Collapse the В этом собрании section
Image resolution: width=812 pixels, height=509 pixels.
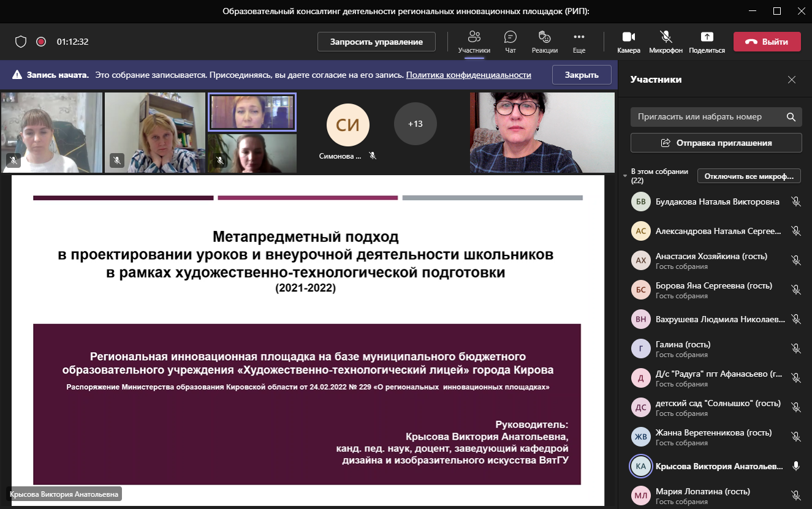pyautogui.click(x=625, y=176)
